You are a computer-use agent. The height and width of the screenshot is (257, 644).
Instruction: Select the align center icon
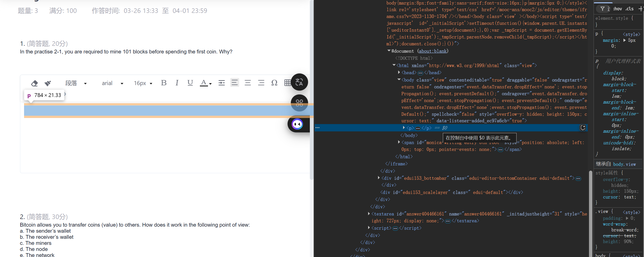coord(248,83)
